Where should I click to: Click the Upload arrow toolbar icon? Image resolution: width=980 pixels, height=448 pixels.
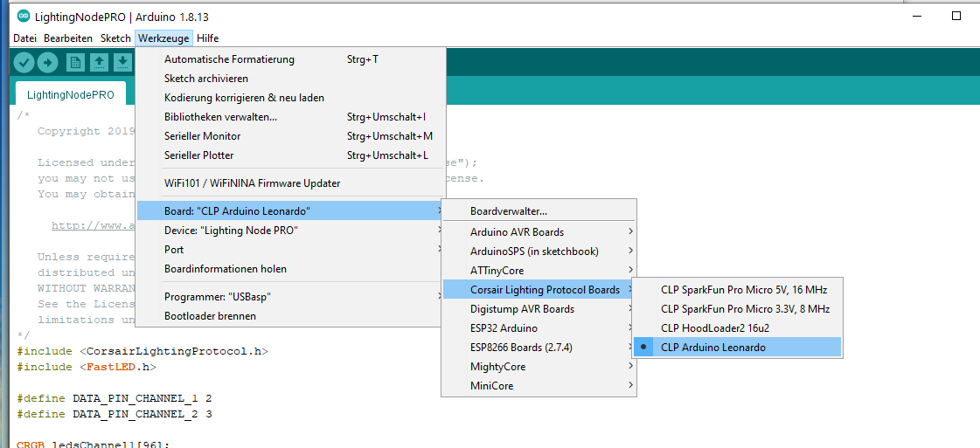point(47,62)
